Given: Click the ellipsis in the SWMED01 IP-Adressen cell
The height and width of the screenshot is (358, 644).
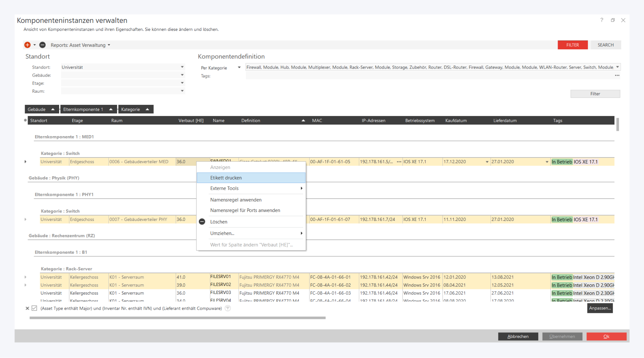Looking at the screenshot, I should (x=399, y=162).
